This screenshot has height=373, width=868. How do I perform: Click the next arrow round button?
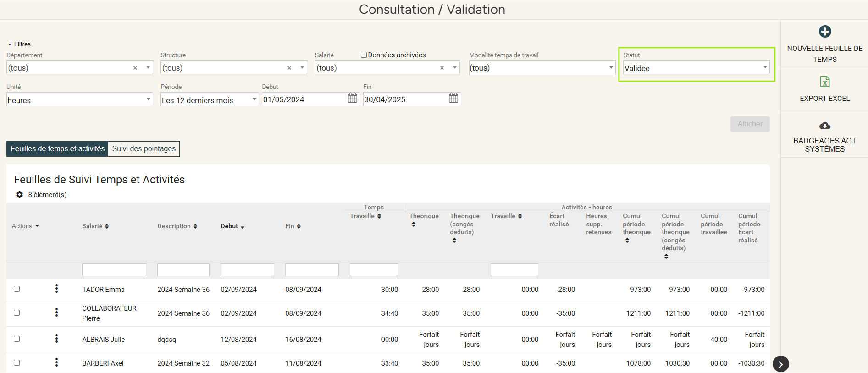(x=780, y=364)
